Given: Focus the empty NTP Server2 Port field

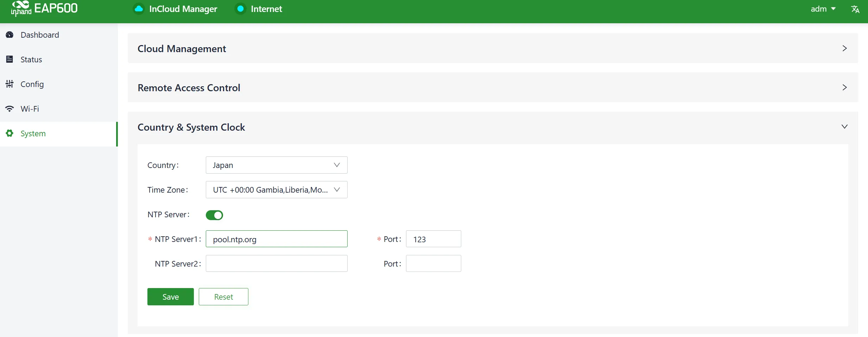Looking at the screenshot, I should [433, 264].
